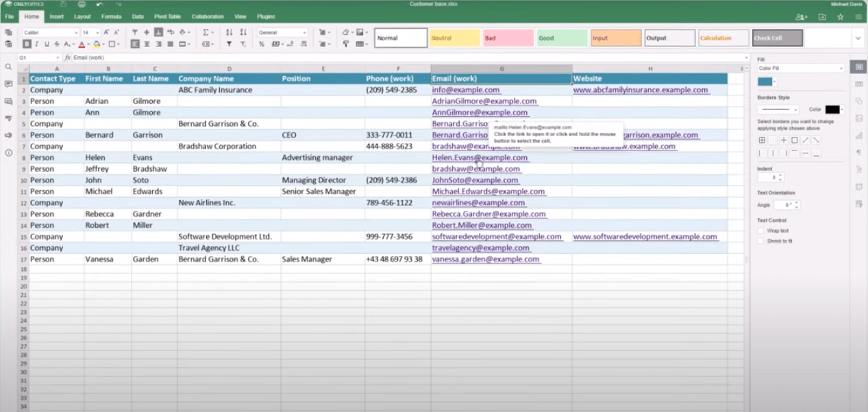Switch to the Pivot Table tab
The height and width of the screenshot is (412, 868).
(x=167, y=16)
